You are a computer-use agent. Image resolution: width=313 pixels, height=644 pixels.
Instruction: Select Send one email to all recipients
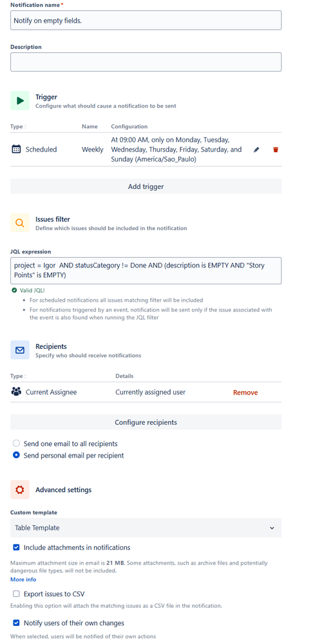coord(16,444)
